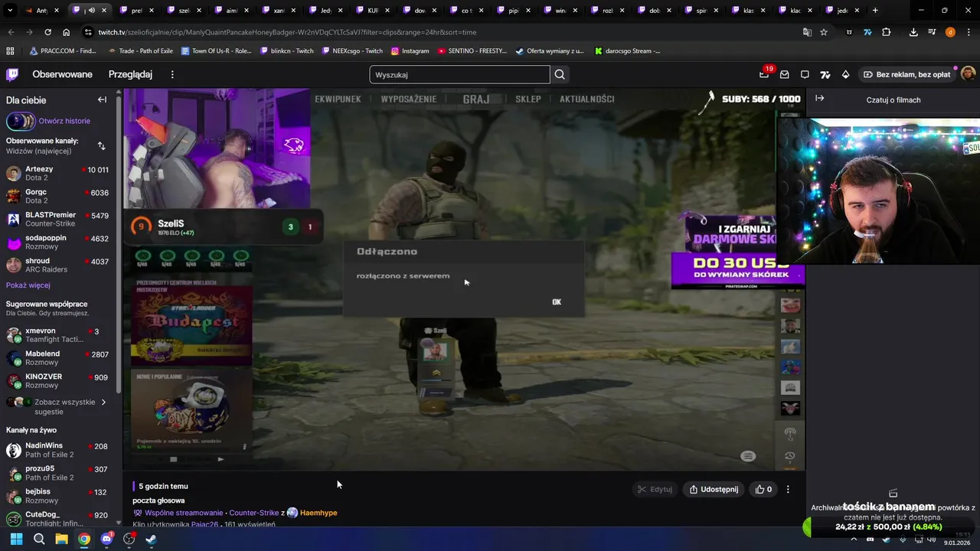980x551 pixels.
Task: Switch to the Obserwowane tab
Action: coord(62,74)
